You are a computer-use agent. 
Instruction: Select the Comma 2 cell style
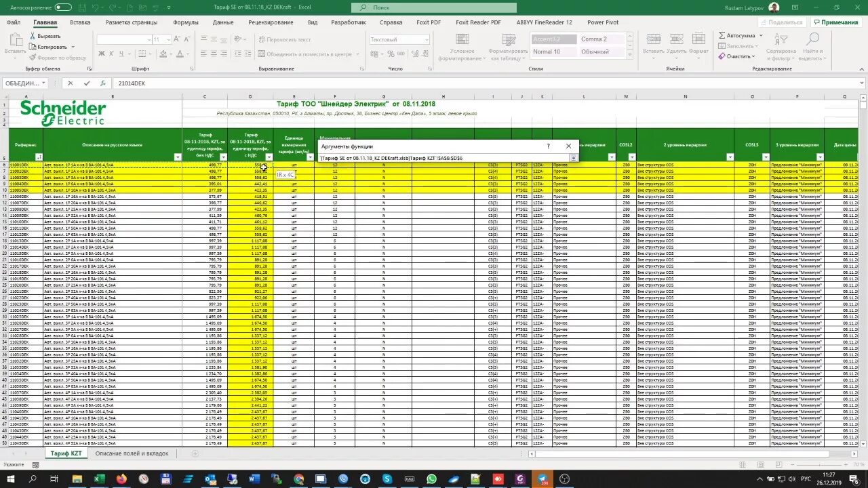click(601, 39)
